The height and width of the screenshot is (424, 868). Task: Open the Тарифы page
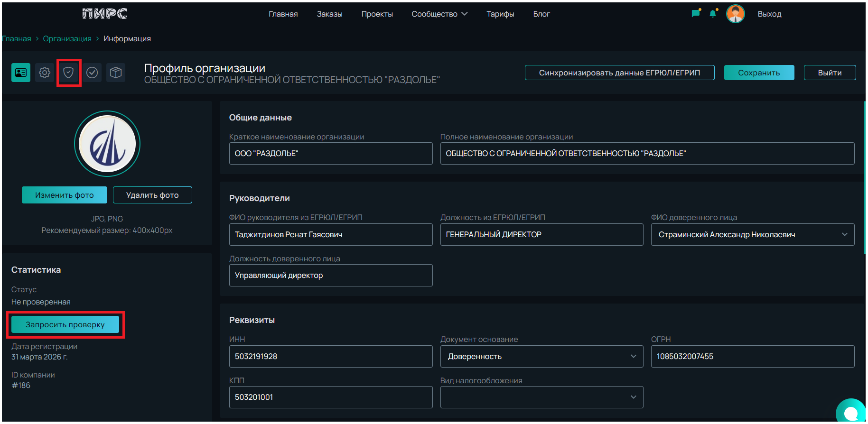point(500,14)
